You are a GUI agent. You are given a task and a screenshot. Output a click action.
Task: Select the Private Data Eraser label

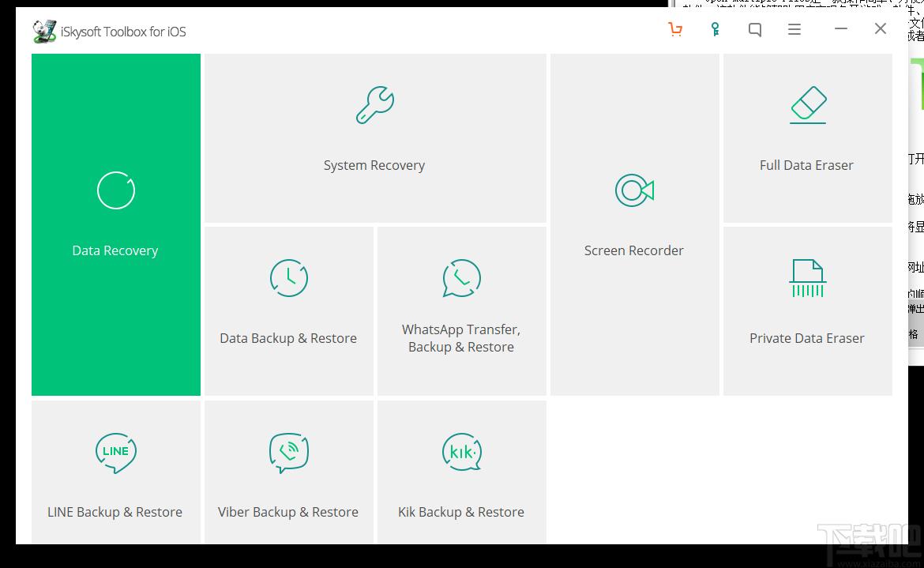807,338
